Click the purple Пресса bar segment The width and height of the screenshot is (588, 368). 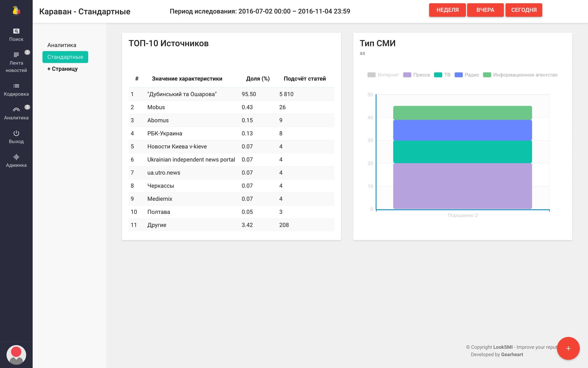[462, 186]
